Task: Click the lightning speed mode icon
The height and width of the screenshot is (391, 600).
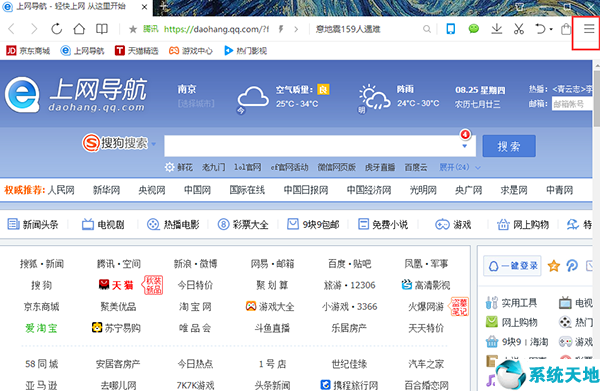Action: 281,29
